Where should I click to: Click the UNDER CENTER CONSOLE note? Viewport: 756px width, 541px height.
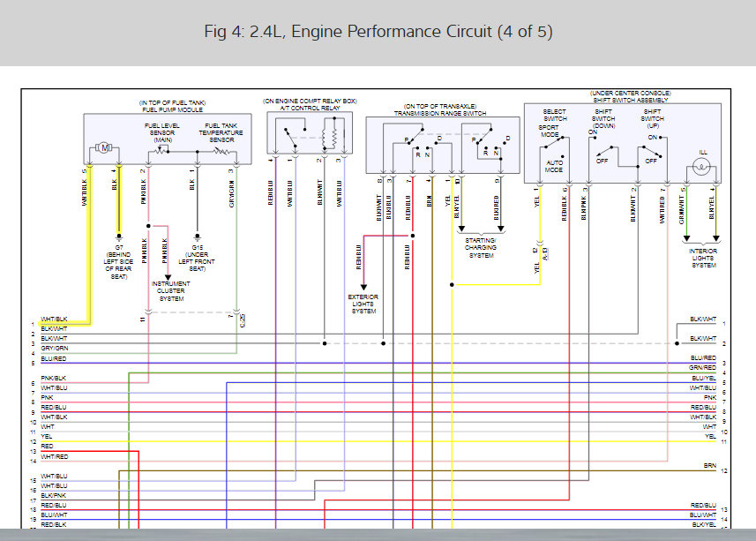(631, 93)
